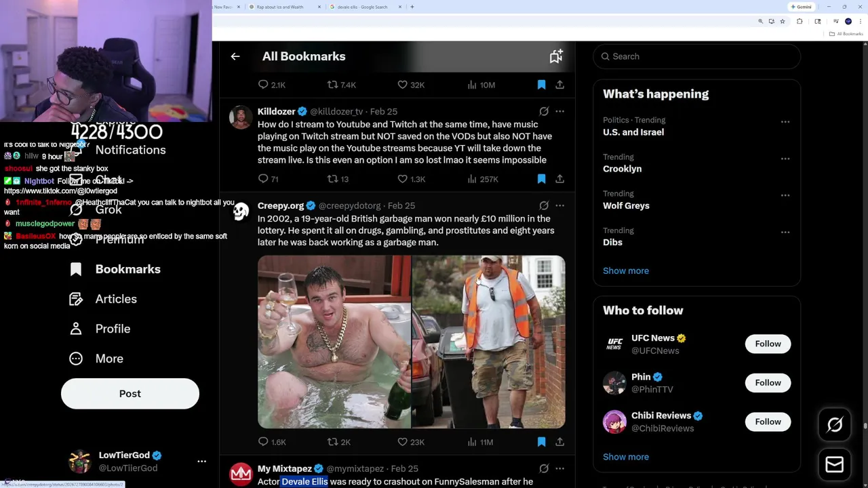Repost the top post with 7.4K reposts
Viewport: 868px width, 488px height.
click(341, 85)
